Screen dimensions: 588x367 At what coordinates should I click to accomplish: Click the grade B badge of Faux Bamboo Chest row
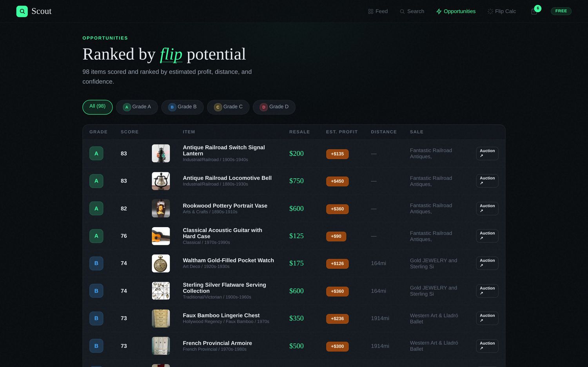96,318
